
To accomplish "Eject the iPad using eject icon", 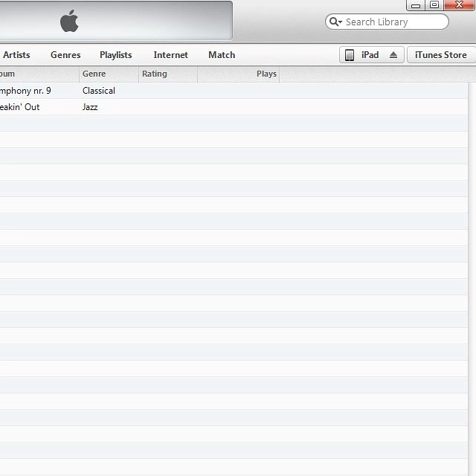I will (x=393, y=55).
